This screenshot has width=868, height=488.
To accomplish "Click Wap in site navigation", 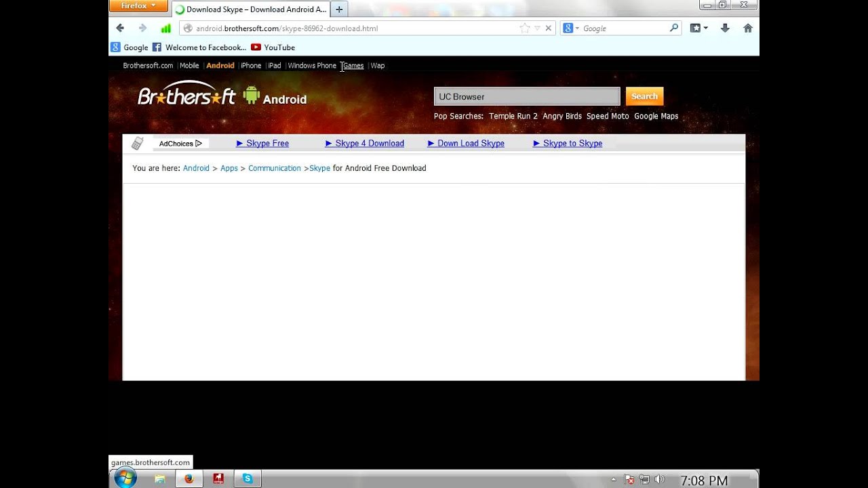I will coord(378,66).
